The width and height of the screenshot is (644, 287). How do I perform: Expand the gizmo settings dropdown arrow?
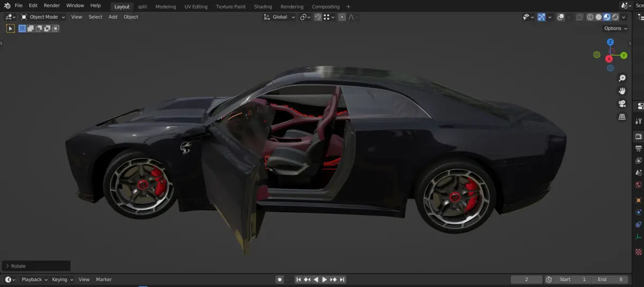[550, 17]
